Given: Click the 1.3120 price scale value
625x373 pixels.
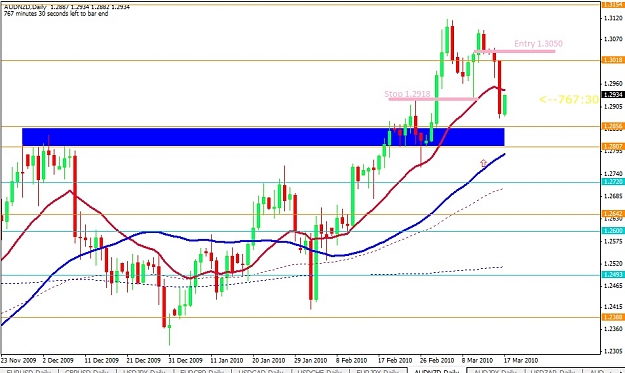Looking at the screenshot, I should pos(613,18).
